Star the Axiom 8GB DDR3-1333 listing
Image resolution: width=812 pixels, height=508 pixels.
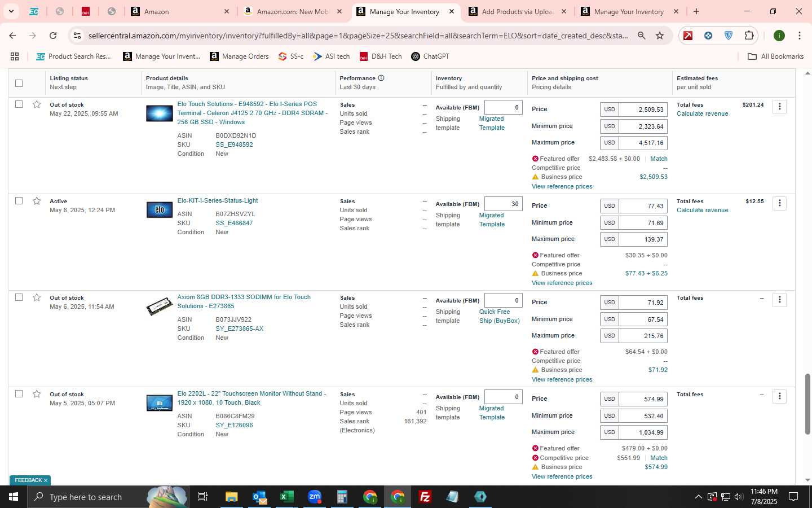click(37, 297)
